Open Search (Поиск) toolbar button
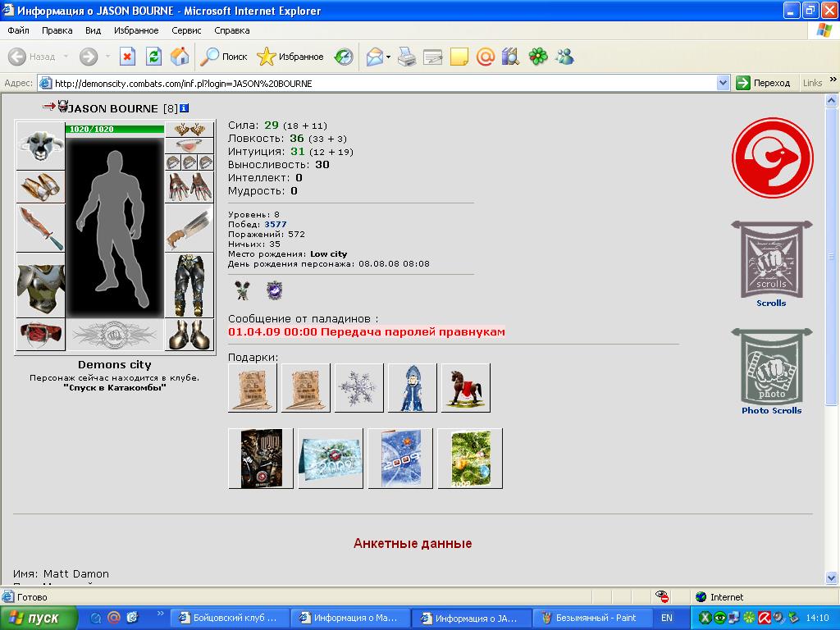The width and height of the screenshot is (840, 630). point(223,57)
